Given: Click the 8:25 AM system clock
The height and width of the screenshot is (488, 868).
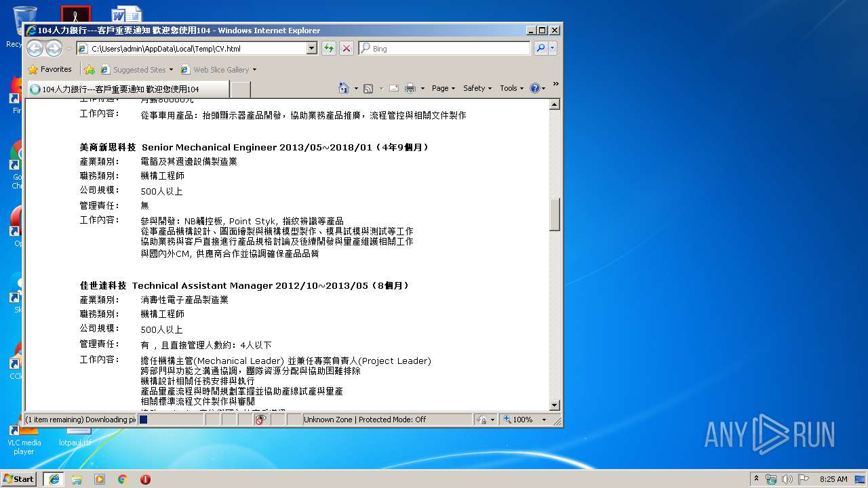Looking at the screenshot, I should point(833,479).
